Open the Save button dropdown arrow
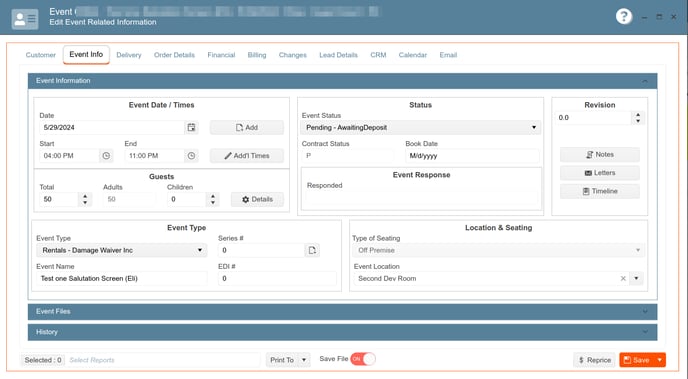688x379 pixels. (x=659, y=360)
